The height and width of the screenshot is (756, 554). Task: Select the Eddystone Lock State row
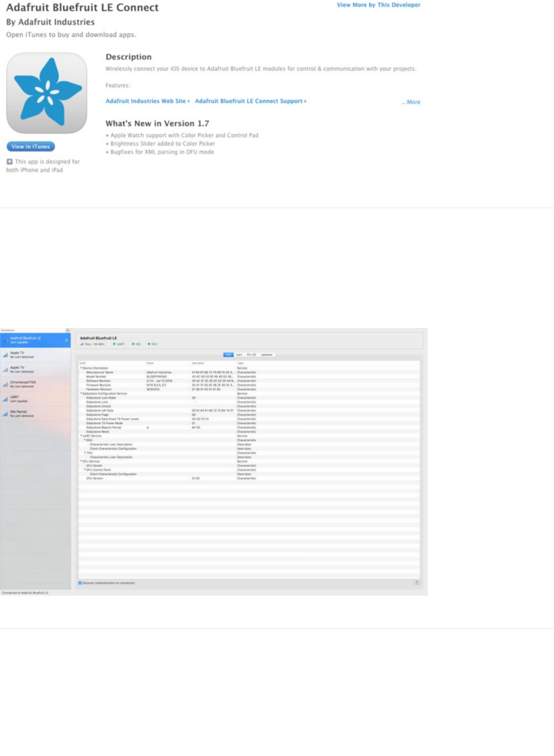[x=249, y=397]
